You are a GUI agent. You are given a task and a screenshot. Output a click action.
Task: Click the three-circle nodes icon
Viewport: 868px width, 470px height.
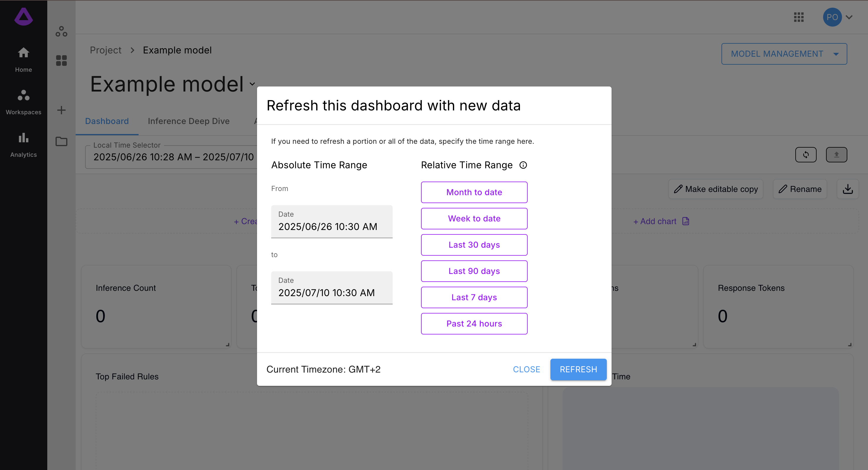pyautogui.click(x=61, y=31)
